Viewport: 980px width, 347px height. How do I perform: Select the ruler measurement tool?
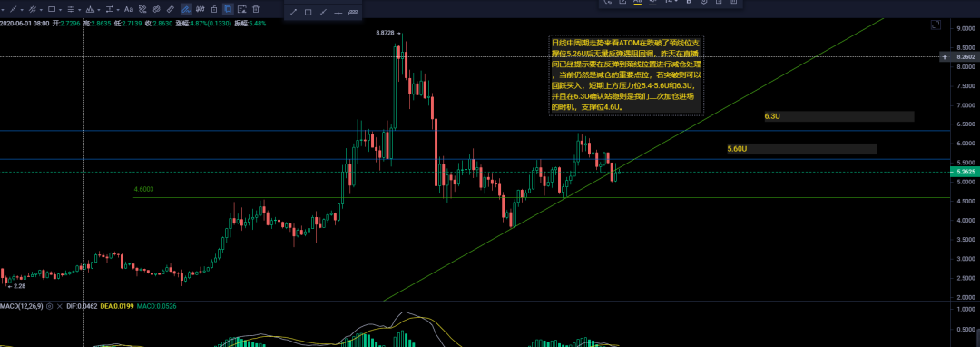pyautogui.click(x=170, y=9)
